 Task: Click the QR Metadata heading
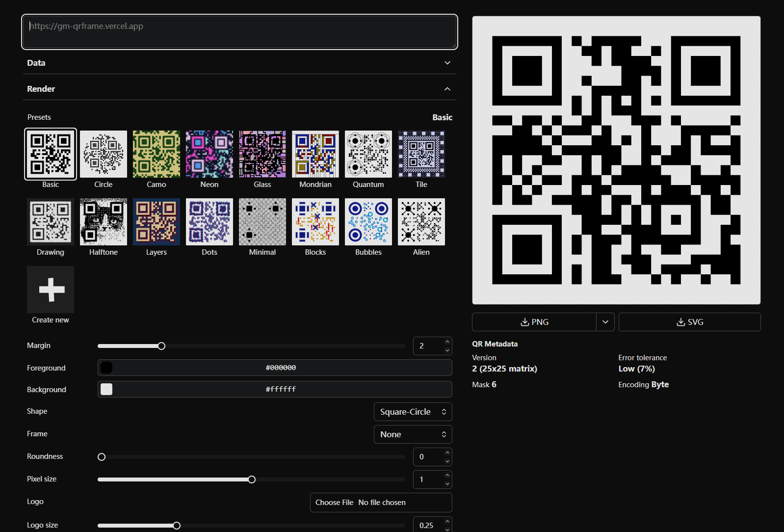tap(495, 344)
